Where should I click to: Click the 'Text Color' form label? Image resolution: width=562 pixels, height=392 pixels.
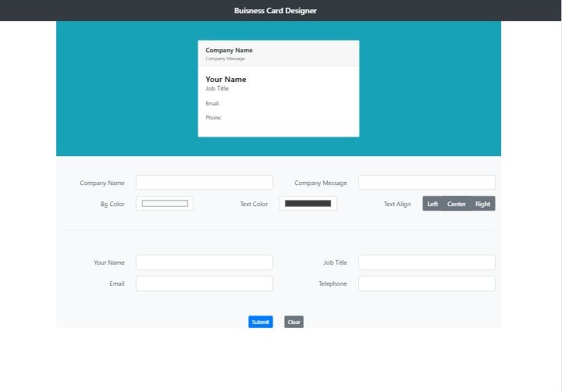254,204
